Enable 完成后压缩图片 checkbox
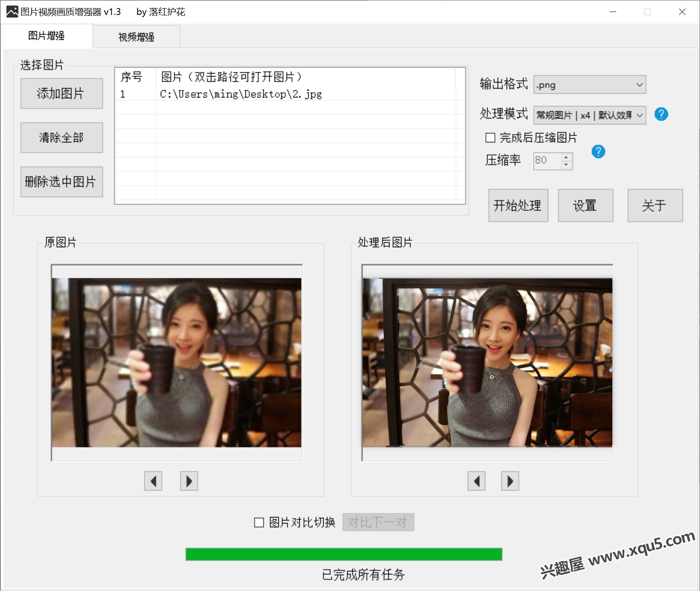The height and width of the screenshot is (591, 700). (x=490, y=138)
